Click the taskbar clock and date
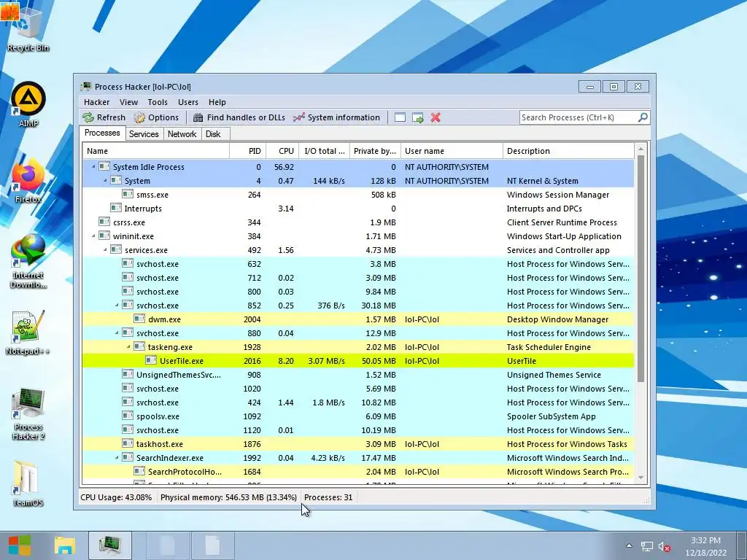747x560 pixels. pos(706,546)
